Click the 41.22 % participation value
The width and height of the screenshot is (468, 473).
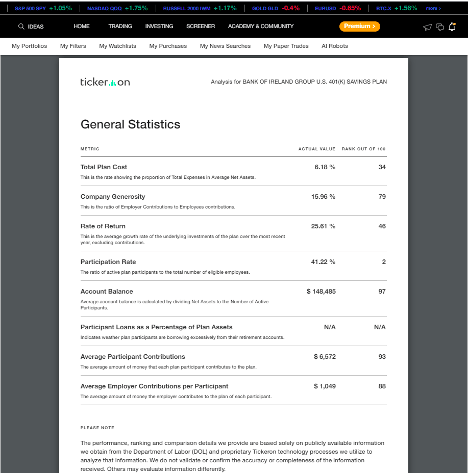(x=323, y=262)
